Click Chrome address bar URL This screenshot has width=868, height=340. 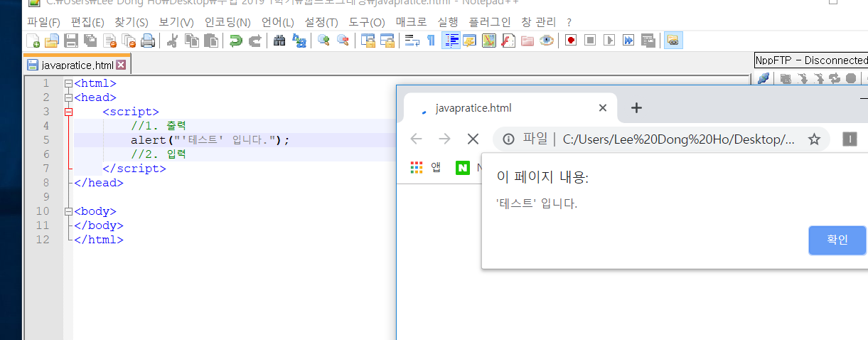click(x=679, y=139)
